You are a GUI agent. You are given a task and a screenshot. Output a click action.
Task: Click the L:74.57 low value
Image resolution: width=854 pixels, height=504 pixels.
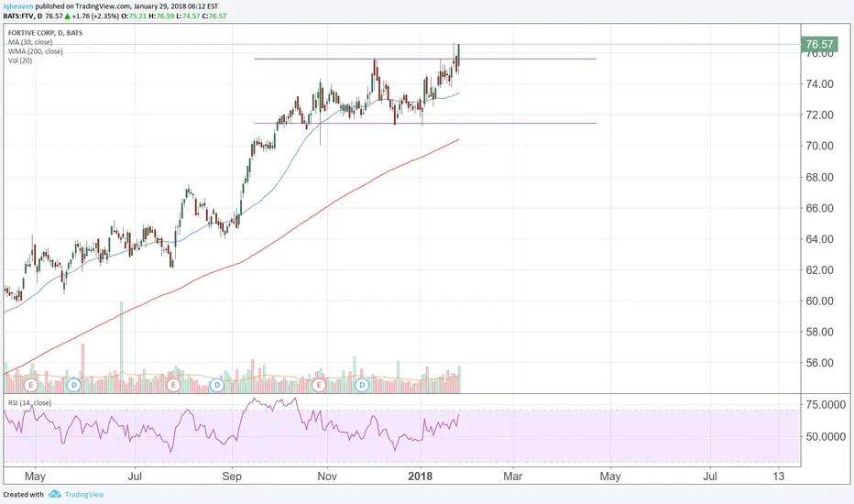click(x=189, y=16)
